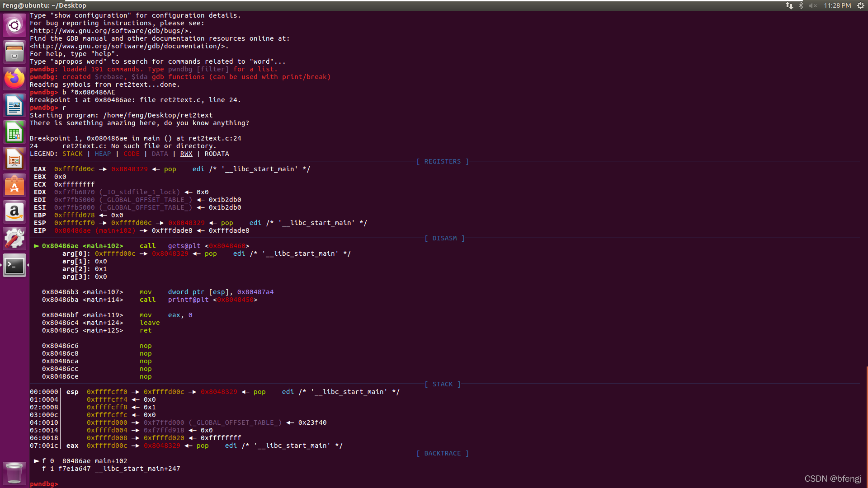868x488 pixels.
Task: Click the RWX legend entry
Action: pos(186,154)
